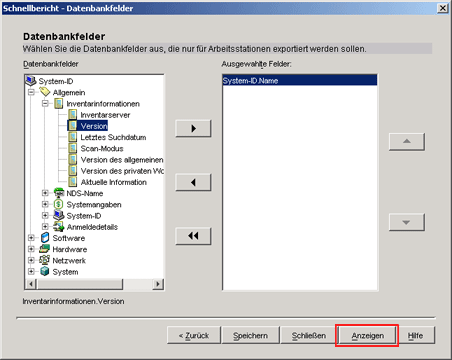Select the Scan-Modus tree entry
Viewport: 452px width, 360px height.
(102, 149)
